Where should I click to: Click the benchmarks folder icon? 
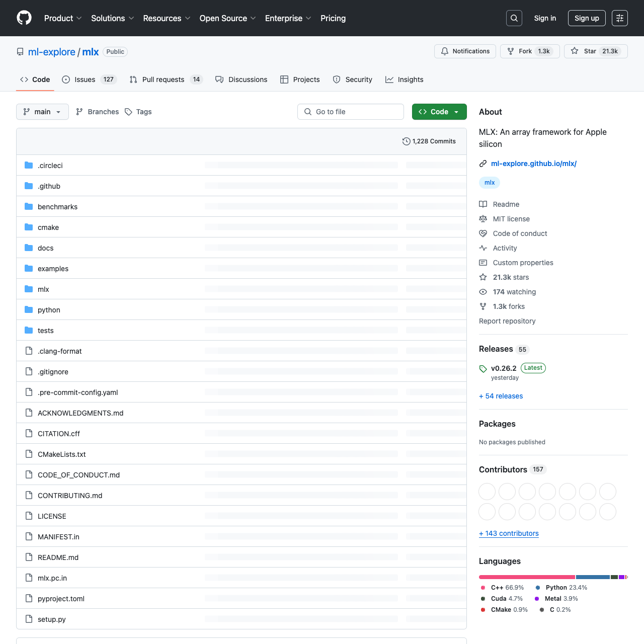click(x=29, y=207)
